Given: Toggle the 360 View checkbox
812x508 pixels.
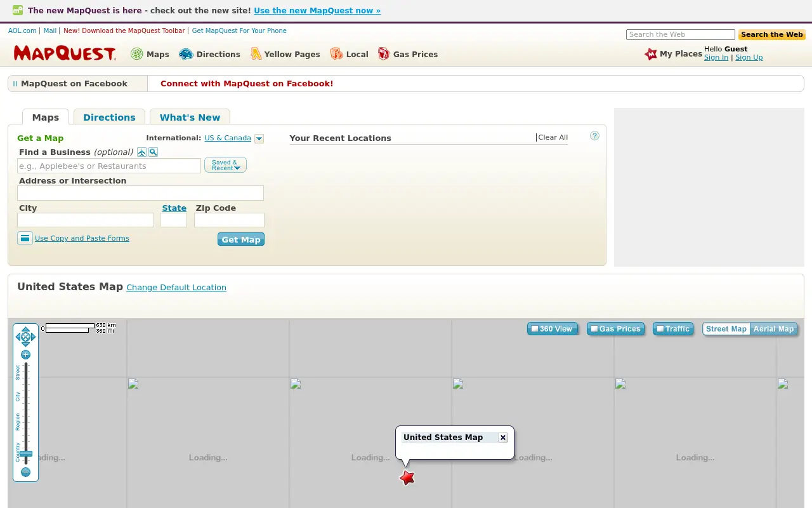Looking at the screenshot, I should (535, 328).
